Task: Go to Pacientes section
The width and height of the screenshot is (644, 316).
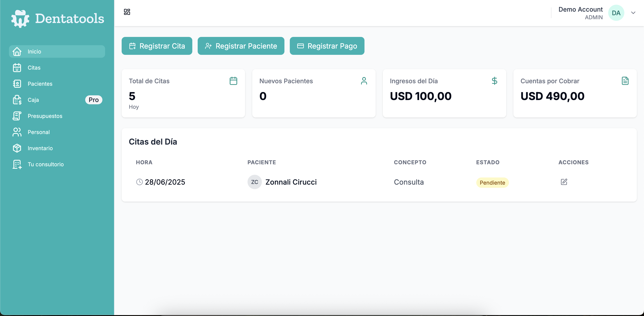Action: pyautogui.click(x=40, y=84)
